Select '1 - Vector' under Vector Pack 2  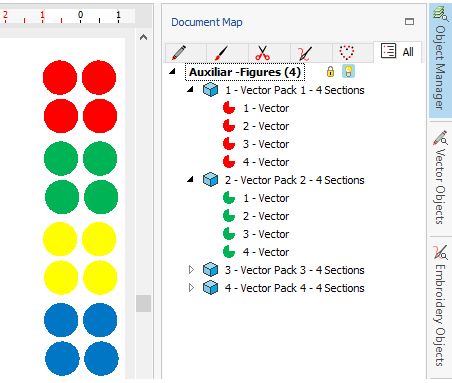[x=266, y=198]
